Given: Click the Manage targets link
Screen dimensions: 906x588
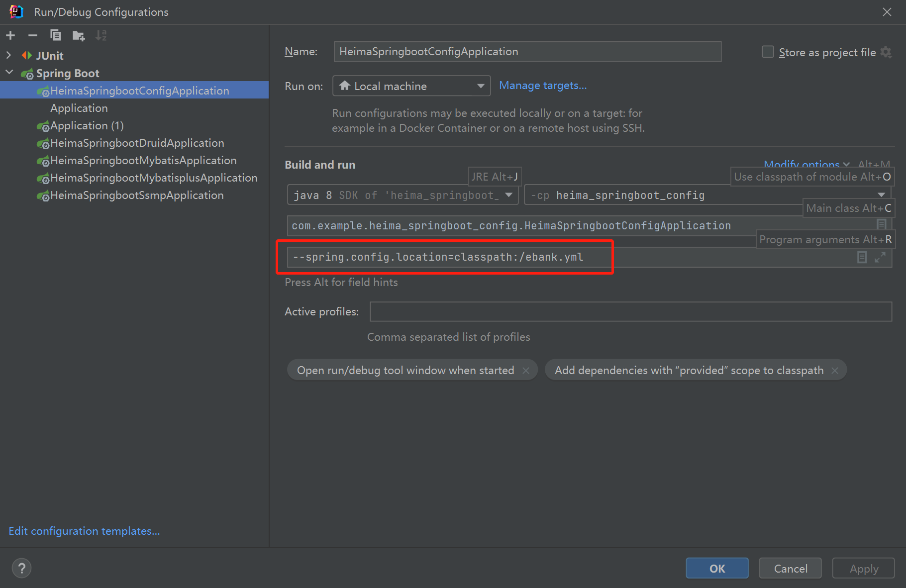Looking at the screenshot, I should coord(543,86).
